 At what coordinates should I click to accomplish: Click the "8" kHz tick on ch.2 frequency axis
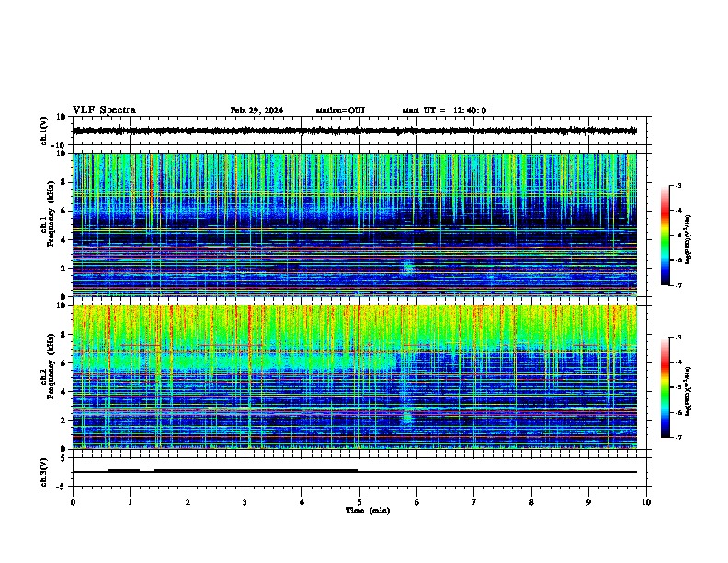click(63, 335)
